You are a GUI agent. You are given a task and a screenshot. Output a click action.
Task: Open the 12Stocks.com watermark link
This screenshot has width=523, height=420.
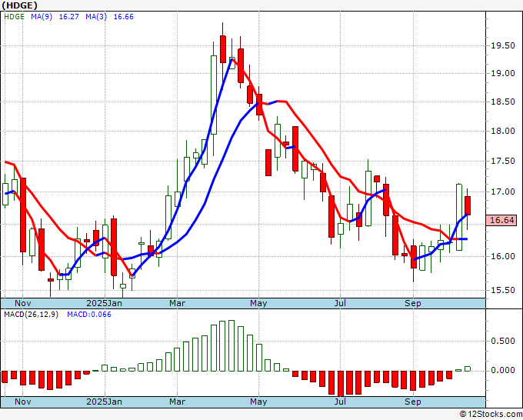491,414
